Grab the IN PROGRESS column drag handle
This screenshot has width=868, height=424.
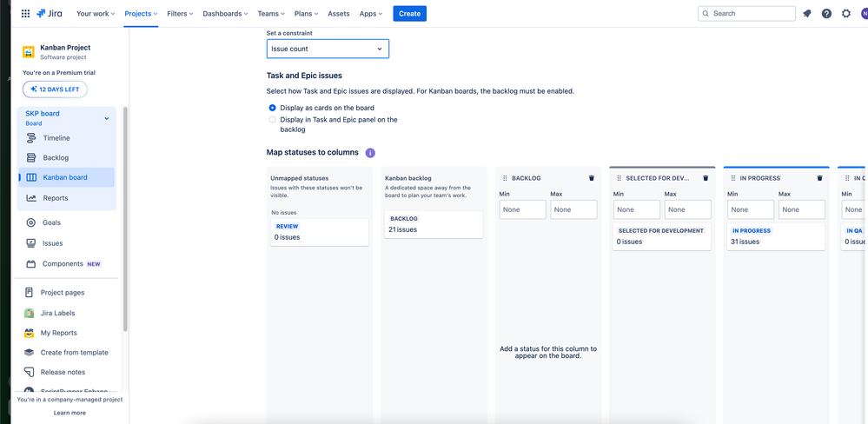pyautogui.click(x=733, y=178)
